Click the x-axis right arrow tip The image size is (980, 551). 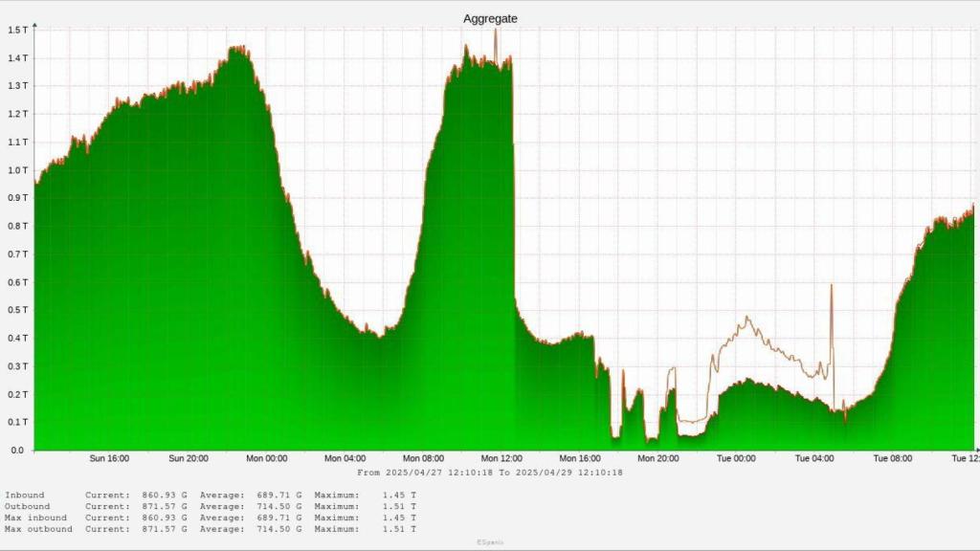coord(976,450)
